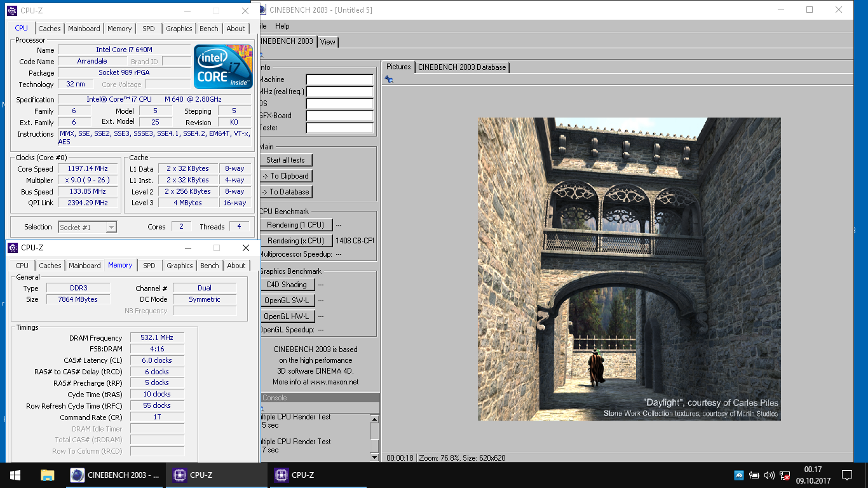
Task: Open Memory tab in the CPU-Z Processor window
Action: tap(119, 29)
